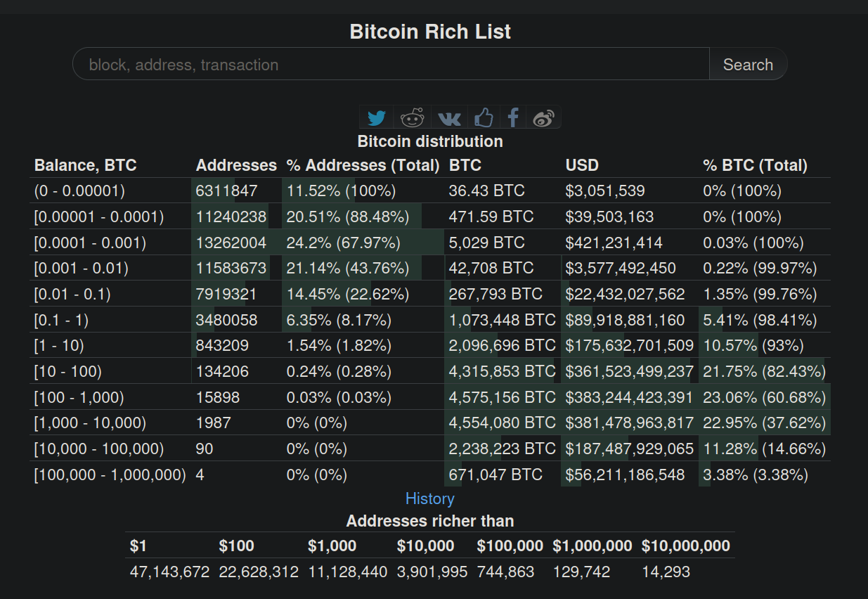Click the BTC column header
Screen dimensions: 868x599
(x=465, y=165)
